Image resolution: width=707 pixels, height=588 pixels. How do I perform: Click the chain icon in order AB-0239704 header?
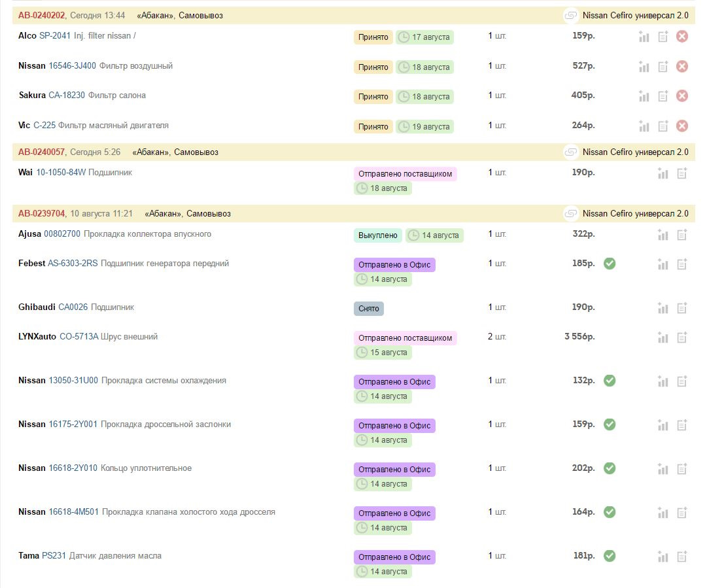(x=571, y=214)
